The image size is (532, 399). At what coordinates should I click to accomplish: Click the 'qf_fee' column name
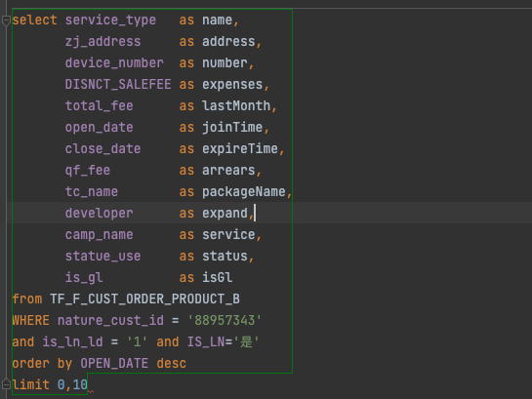coord(88,170)
